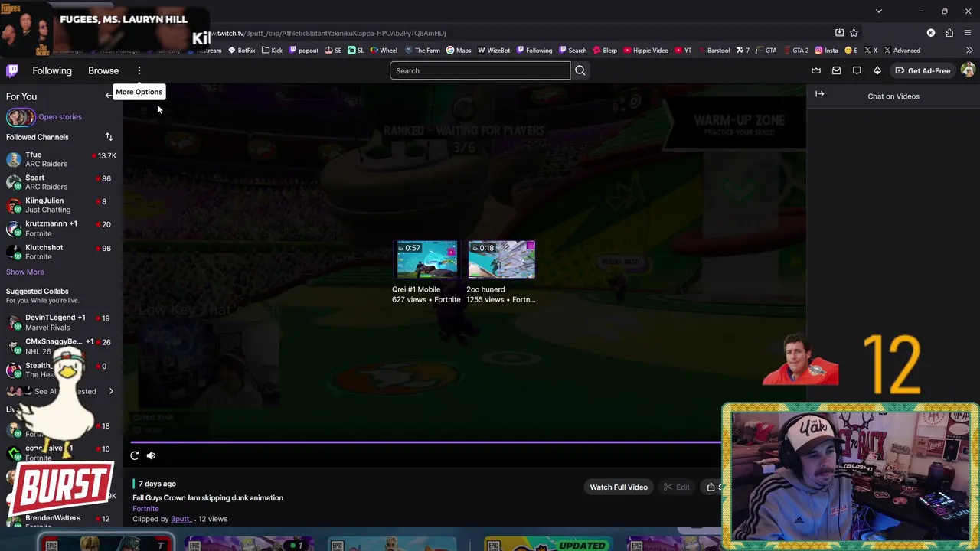Open the Barstool bookmark
This screenshot has width=980, height=551.
(713, 51)
